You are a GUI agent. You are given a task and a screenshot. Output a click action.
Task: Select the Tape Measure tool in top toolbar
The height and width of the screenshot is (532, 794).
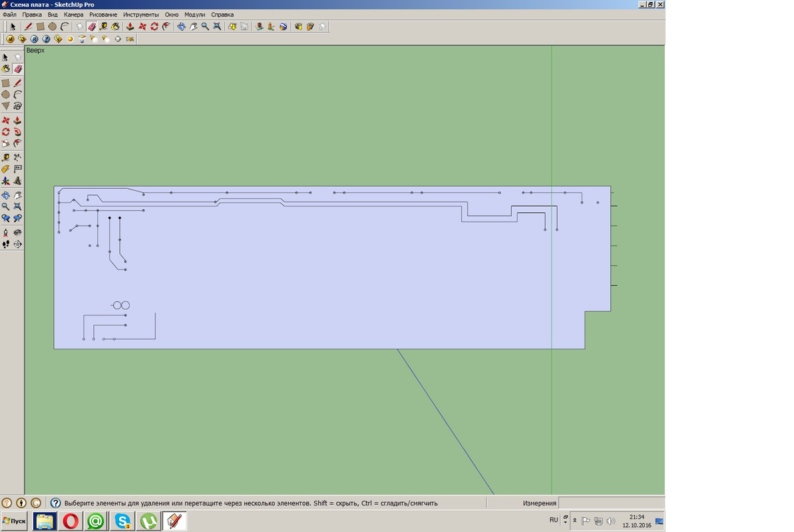[103, 27]
